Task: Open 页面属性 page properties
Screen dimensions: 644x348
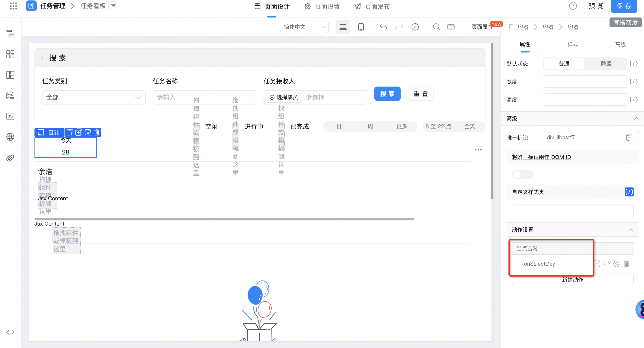Action: pyautogui.click(x=482, y=27)
